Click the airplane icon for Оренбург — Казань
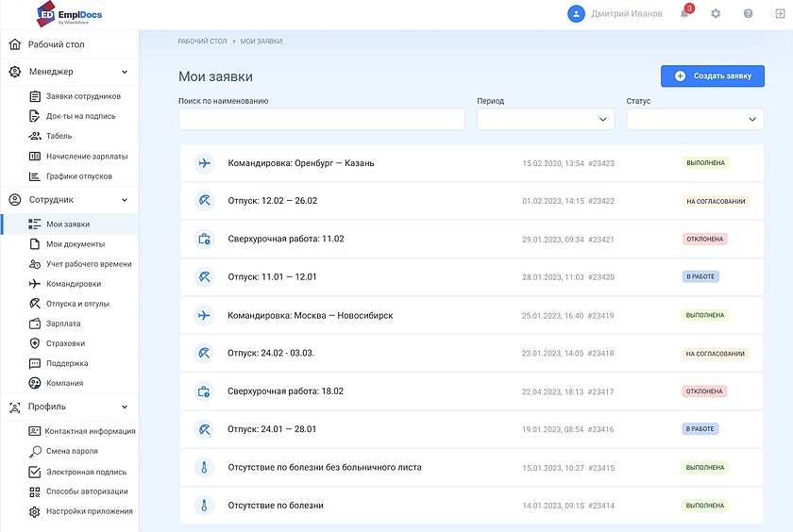The image size is (793, 532). point(204,163)
